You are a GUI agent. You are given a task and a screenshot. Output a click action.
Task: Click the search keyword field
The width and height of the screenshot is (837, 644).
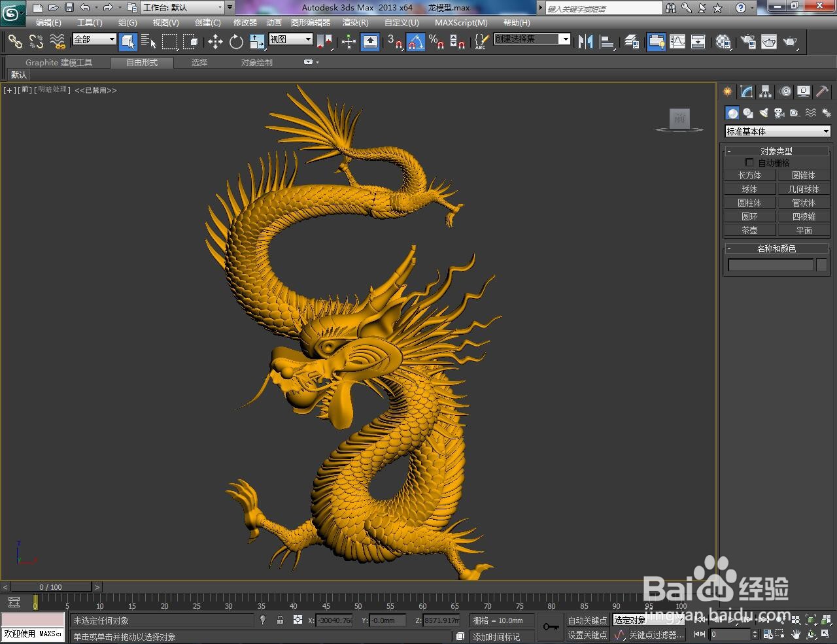[x=604, y=8]
